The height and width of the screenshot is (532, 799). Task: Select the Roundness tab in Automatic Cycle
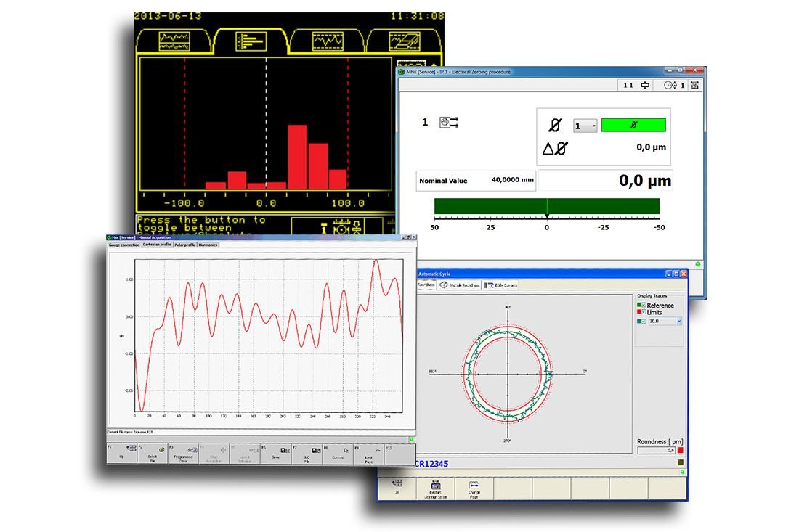coord(426,285)
